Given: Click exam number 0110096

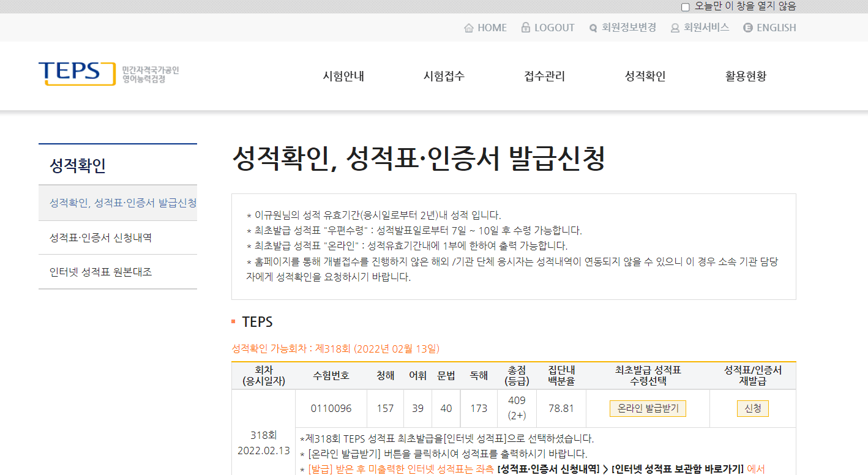Looking at the screenshot, I should point(331,408).
